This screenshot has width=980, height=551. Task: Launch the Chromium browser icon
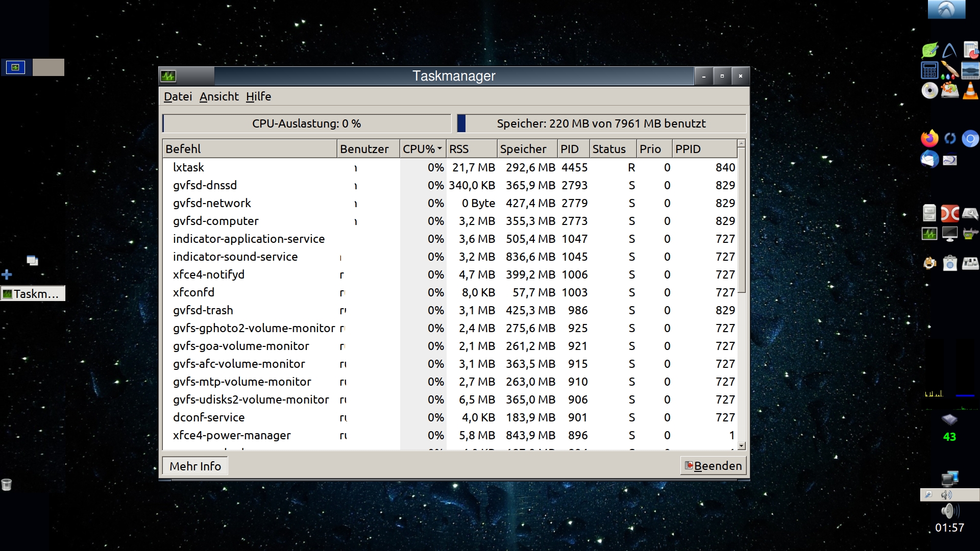coord(970,138)
